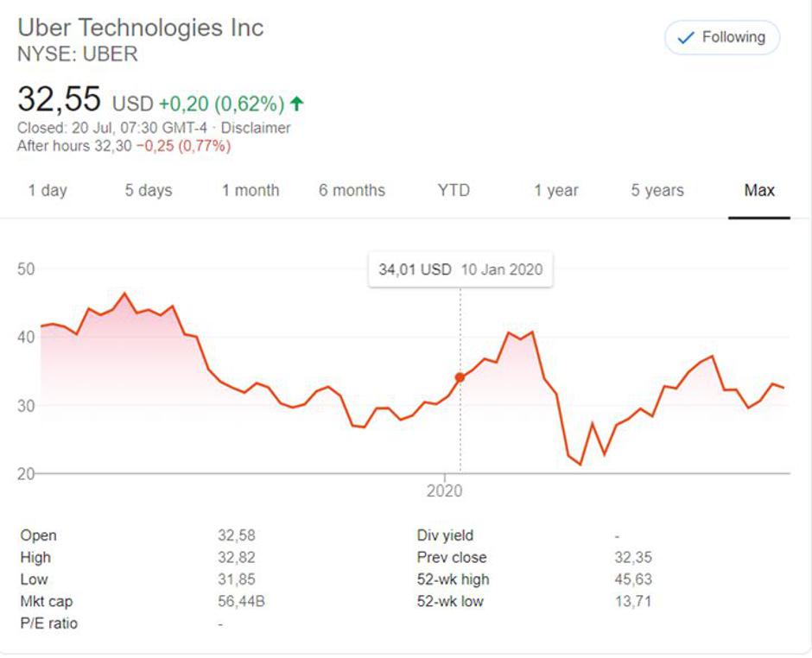Select the Max range tab

(x=759, y=191)
